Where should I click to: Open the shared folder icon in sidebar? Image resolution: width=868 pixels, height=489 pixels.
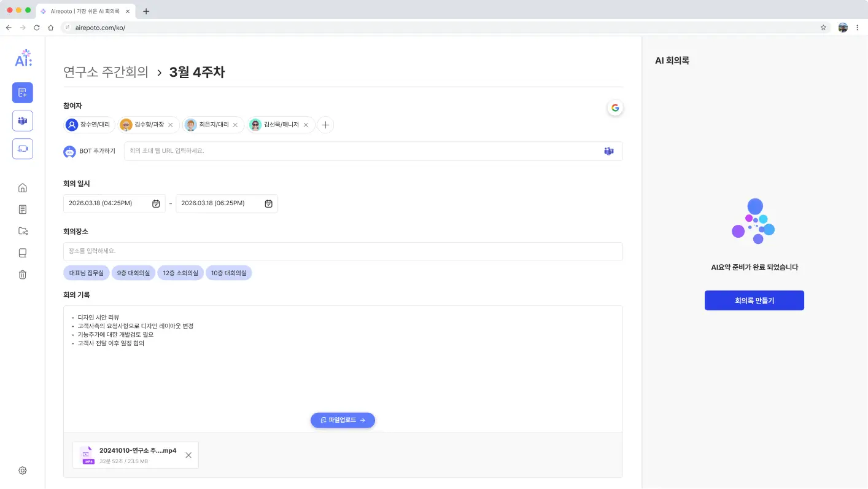(23, 231)
